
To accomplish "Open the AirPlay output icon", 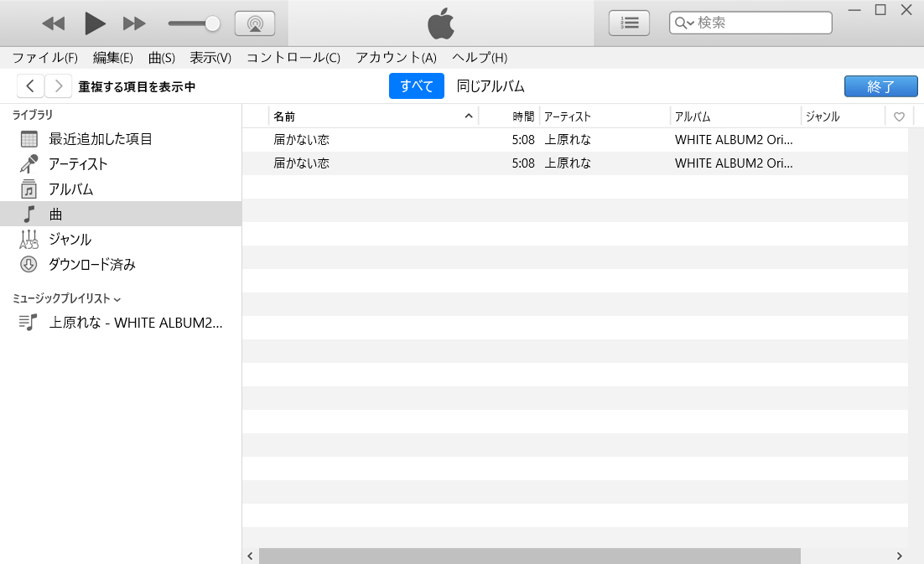I will coord(255,23).
